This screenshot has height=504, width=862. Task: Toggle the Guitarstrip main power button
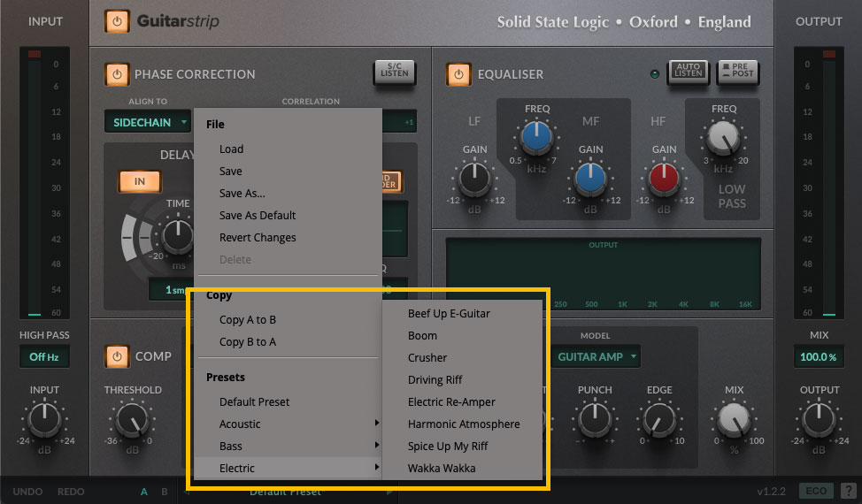click(x=117, y=21)
